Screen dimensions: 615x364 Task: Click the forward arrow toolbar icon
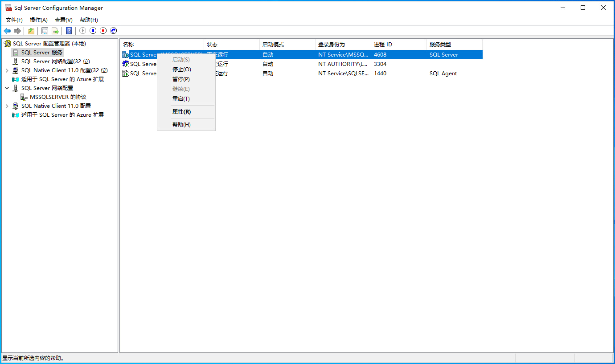coord(17,31)
